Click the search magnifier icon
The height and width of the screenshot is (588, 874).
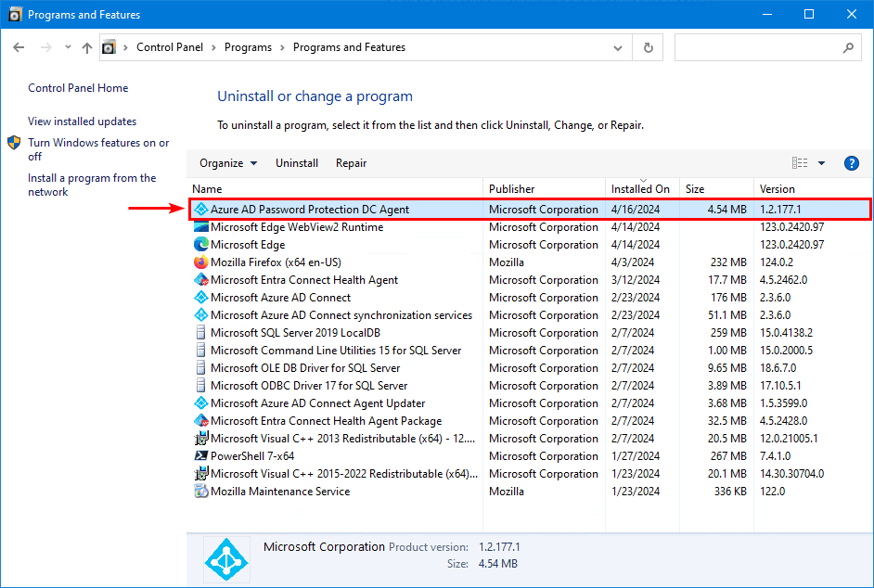(847, 47)
